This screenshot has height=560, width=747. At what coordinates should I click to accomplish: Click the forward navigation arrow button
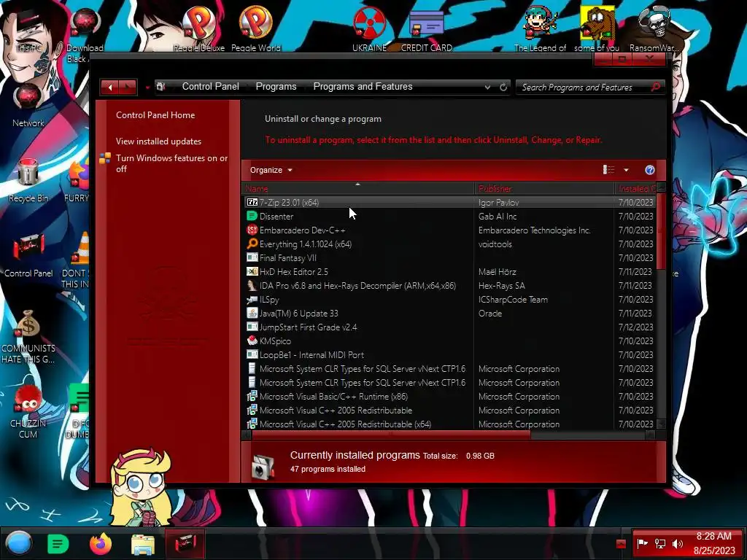(128, 87)
